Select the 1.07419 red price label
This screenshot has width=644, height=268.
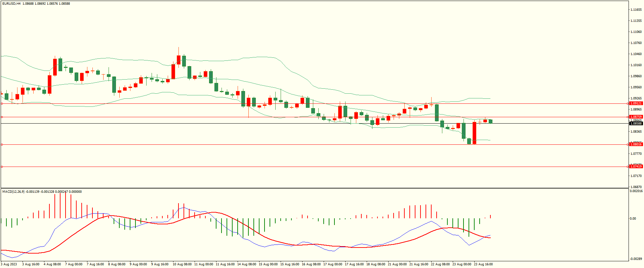click(636, 167)
